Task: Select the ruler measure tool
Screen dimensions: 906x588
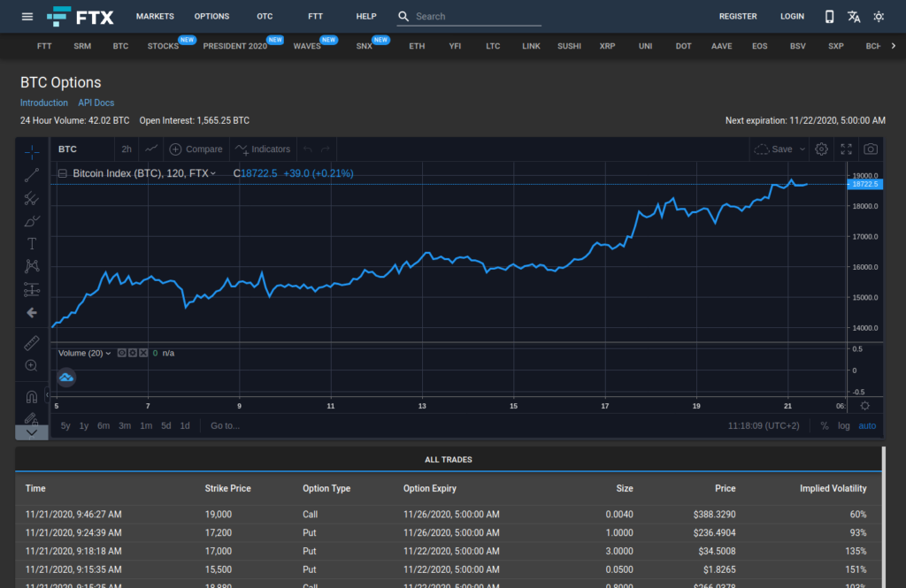Action: (32, 343)
